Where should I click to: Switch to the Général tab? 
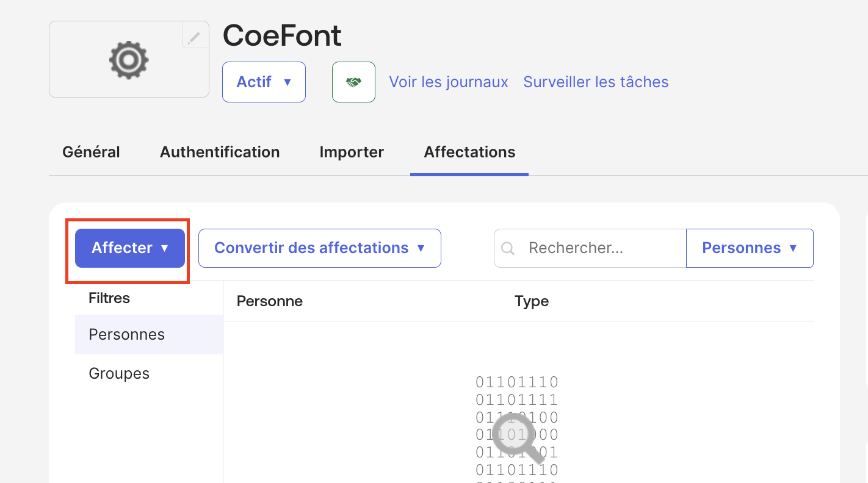91,152
